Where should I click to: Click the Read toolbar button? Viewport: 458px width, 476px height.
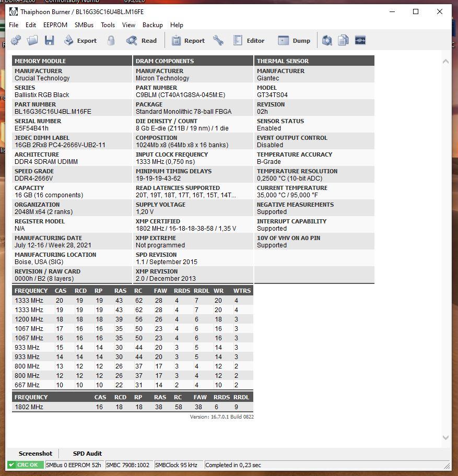[142, 40]
